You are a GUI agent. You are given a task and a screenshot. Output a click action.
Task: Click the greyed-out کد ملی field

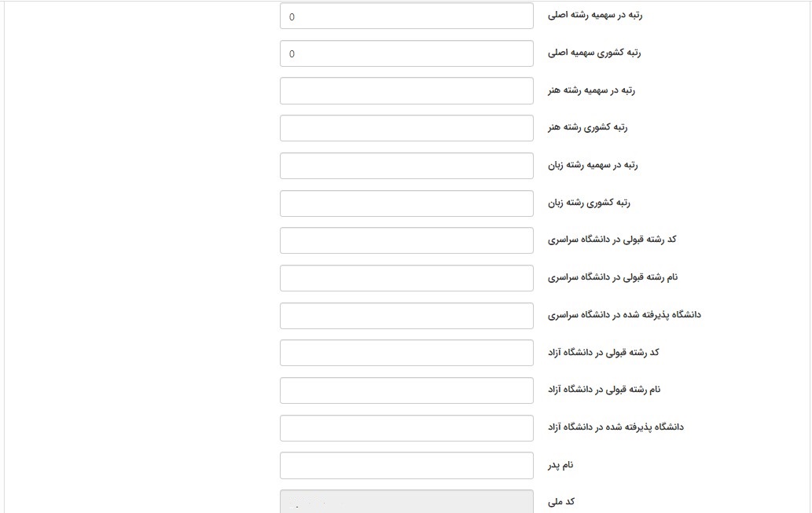pyautogui.click(x=406, y=502)
